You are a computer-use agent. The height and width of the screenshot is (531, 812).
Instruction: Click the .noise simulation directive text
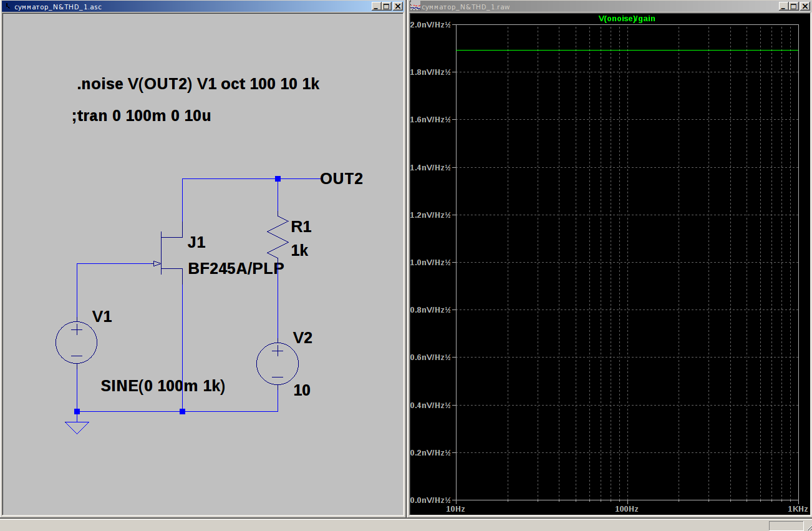[198, 84]
